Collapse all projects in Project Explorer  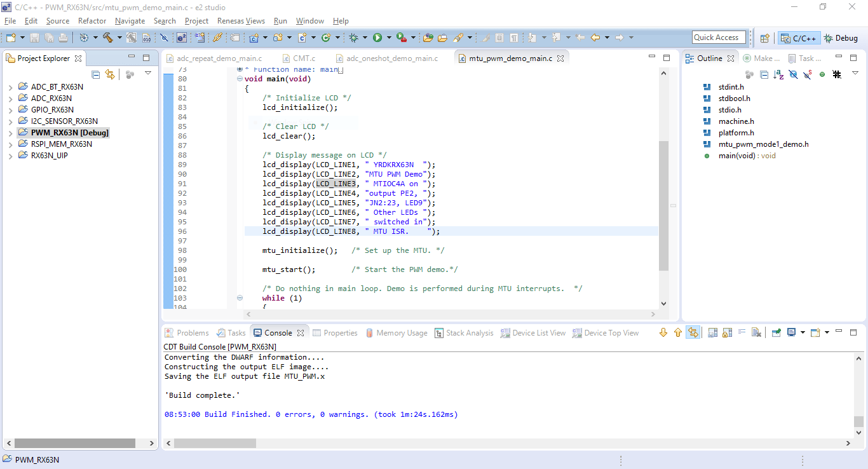pos(96,74)
